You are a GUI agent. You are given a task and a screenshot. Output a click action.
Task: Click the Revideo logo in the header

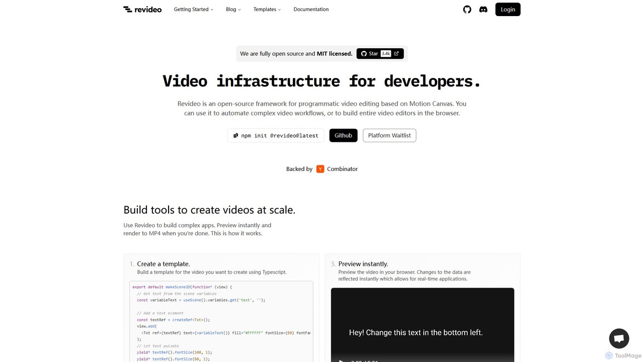point(142,9)
